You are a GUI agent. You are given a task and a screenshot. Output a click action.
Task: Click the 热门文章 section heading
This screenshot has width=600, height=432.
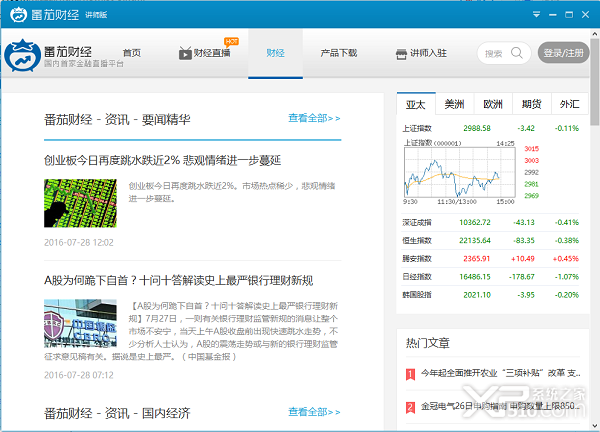pyautogui.click(x=427, y=343)
